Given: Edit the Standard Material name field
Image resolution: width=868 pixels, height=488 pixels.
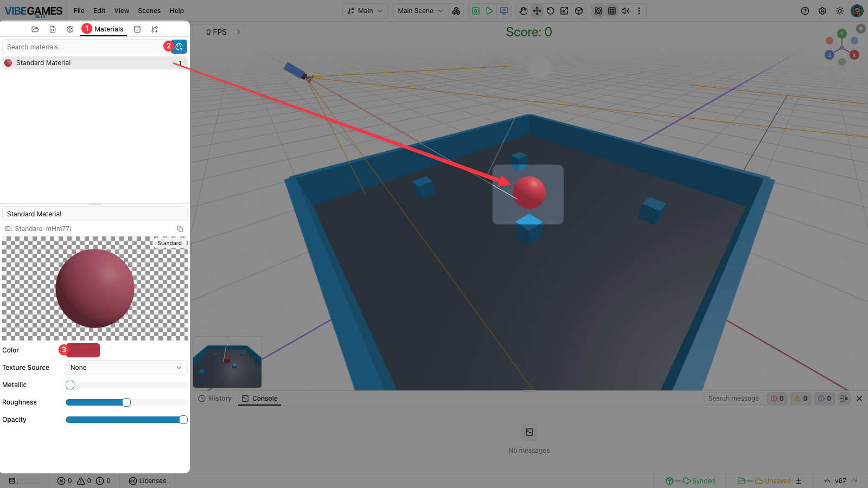Looking at the screenshot, I should coord(95,214).
